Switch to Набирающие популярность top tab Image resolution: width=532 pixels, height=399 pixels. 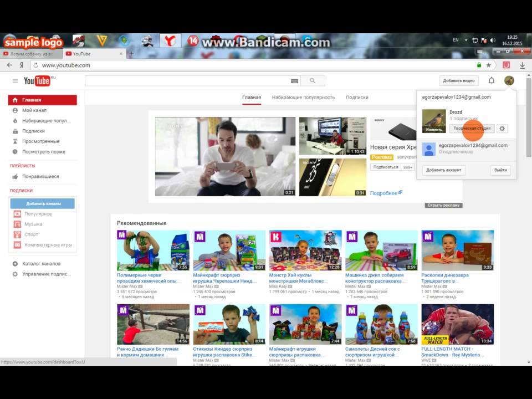[x=303, y=98]
